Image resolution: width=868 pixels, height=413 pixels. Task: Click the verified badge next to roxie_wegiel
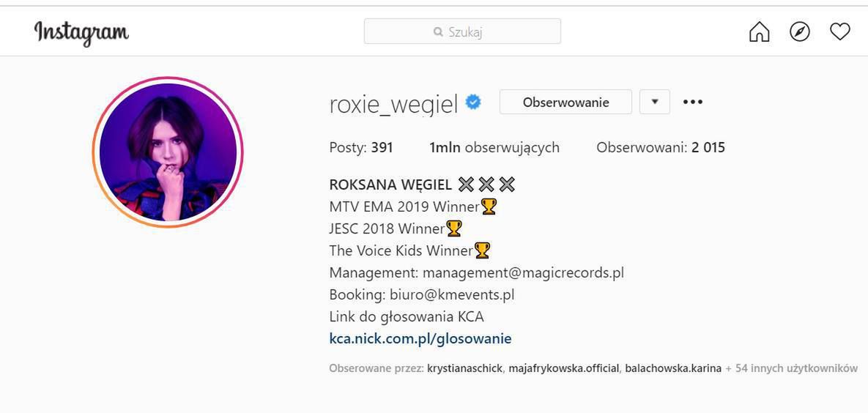click(x=474, y=103)
